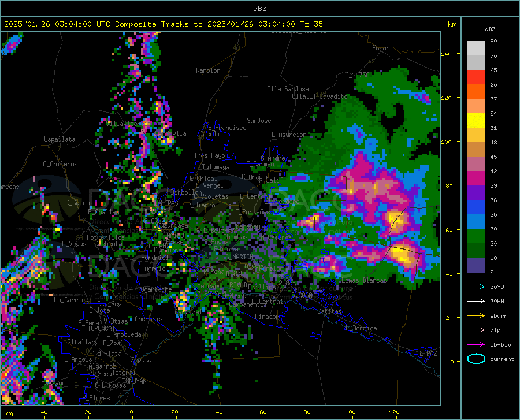Select the dark purple 5-10 dBZ swatch
This screenshot has height=420, width=520.
[x=476, y=265]
